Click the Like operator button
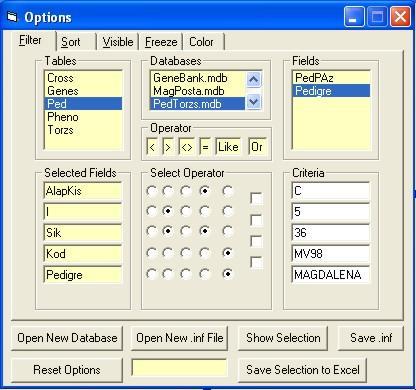This screenshot has width=416, height=390. [x=228, y=147]
